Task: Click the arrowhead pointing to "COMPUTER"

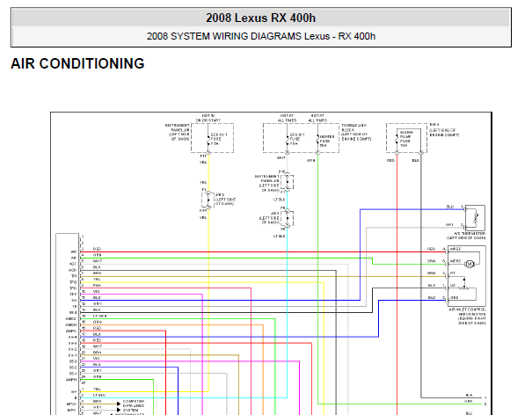Action: (119, 404)
